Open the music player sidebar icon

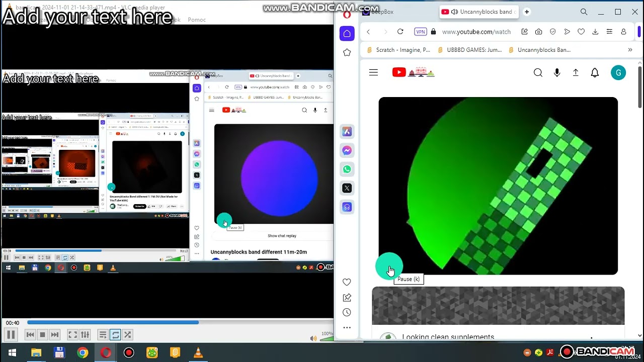(347, 207)
